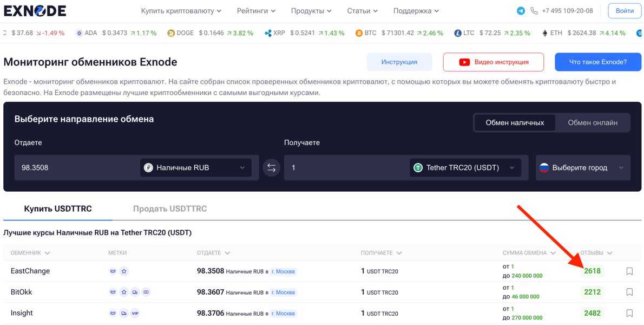Image resolution: width=644 pixels, height=325 pixels.
Task: Click the ruble icon in give currency
Action: (x=148, y=167)
